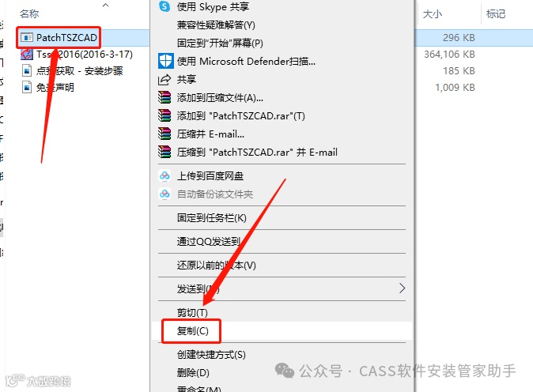Click the sort arrow above 名称 column
The width and height of the screenshot is (533, 392).
(x=106, y=5)
